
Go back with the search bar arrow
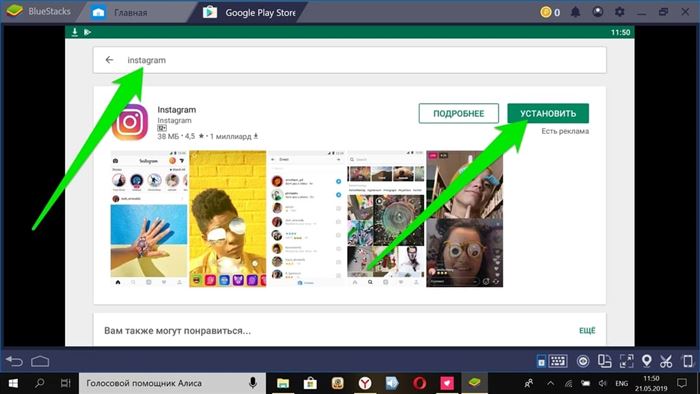[x=109, y=60]
